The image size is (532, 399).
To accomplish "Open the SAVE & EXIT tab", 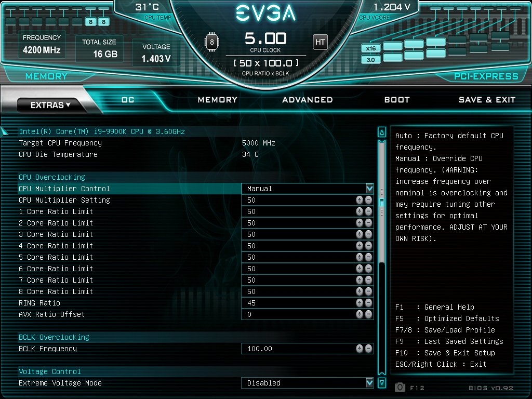I will tap(487, 100).
